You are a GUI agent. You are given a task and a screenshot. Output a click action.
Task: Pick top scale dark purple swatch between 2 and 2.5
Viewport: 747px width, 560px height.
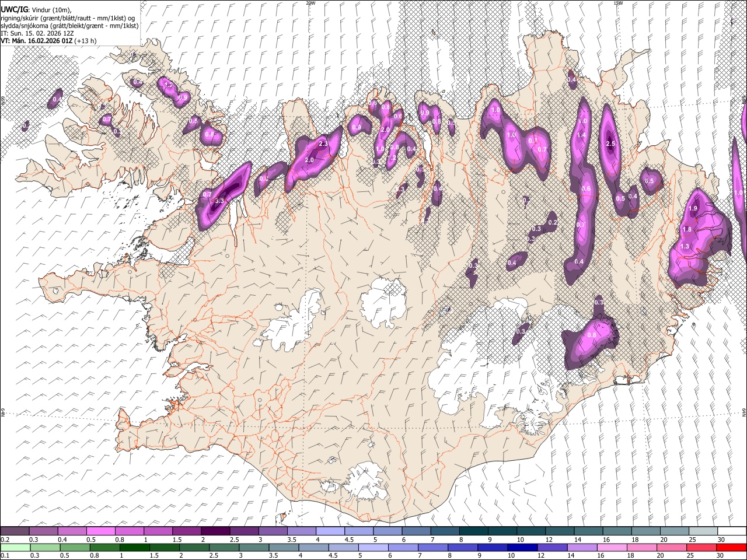215,531
